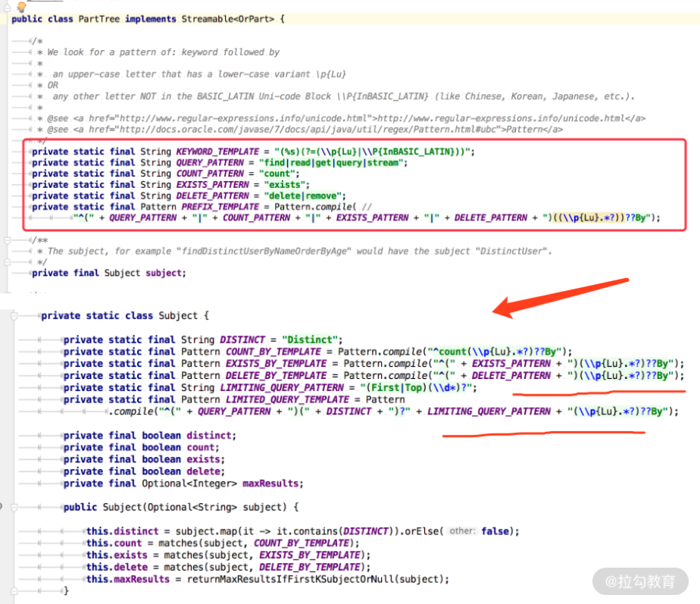Toggle fold at constructor's closing brace

point(14,590)
